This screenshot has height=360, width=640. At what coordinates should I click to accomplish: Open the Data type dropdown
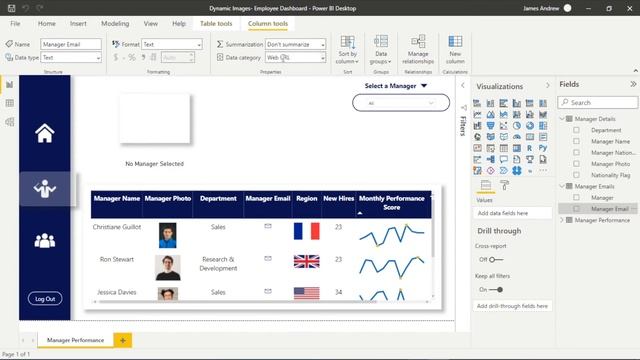click(x=71, y=58)
